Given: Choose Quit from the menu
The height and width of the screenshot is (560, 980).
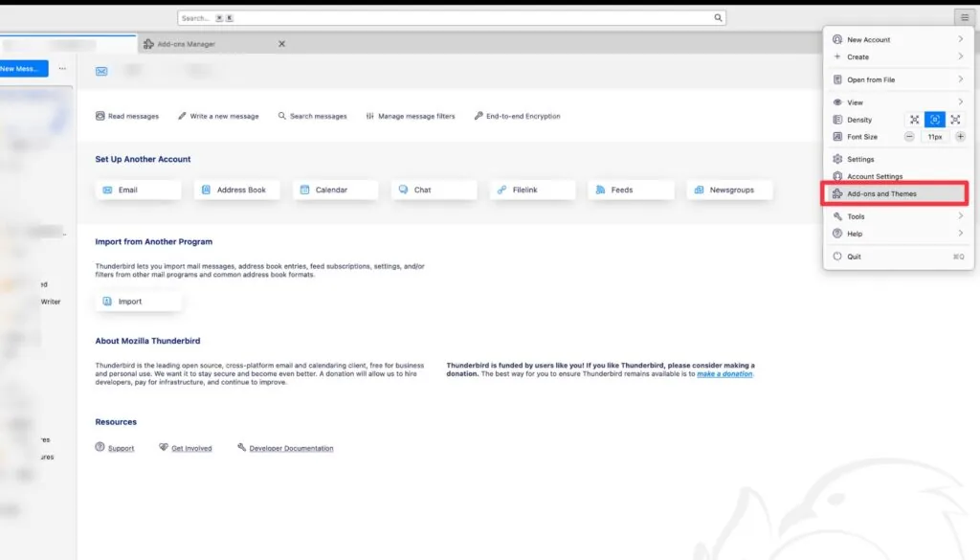Looking at the screenshot, I should pyautogui.click(x=898, y=257).
